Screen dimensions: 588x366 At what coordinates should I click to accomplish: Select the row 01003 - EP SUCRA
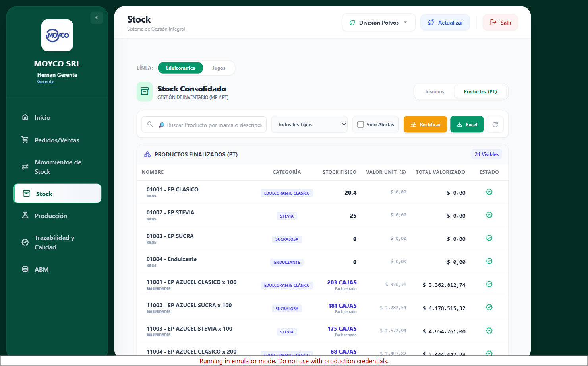pos(323,238)
